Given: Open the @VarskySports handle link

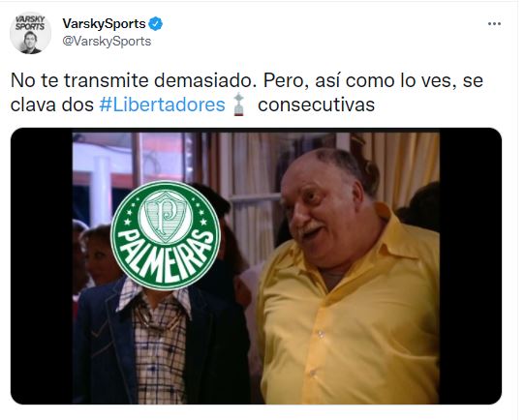Looking at the screenshot, I should click(x=107, y=42).
